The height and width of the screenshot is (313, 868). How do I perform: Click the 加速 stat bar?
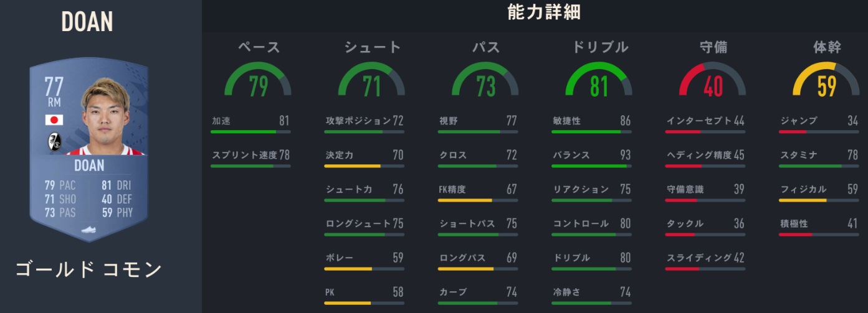coord(250,132)
